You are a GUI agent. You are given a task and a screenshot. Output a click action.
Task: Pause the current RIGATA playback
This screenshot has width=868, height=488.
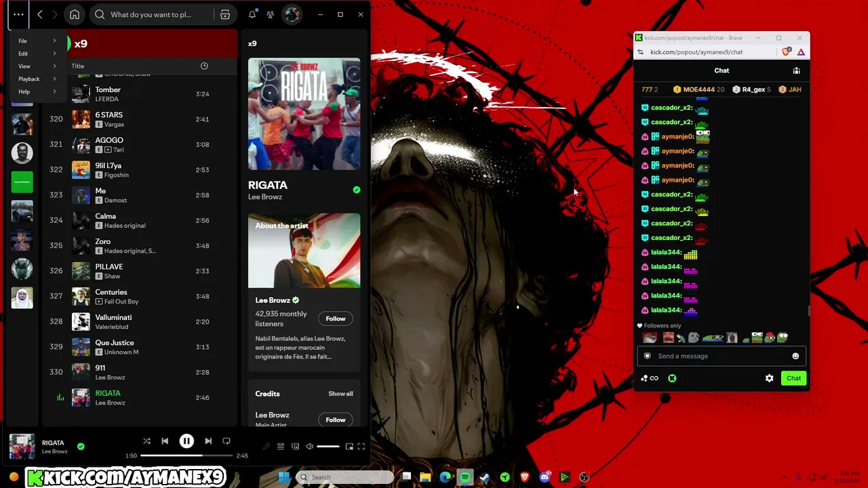tap(186, 441)
